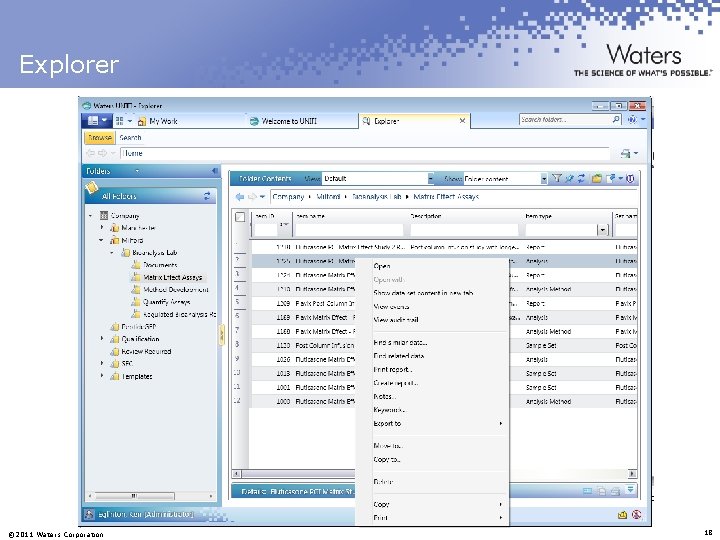Click the collapse arrow icon on the Details bar
720x540 pixels.
click(x=631, y=490)
